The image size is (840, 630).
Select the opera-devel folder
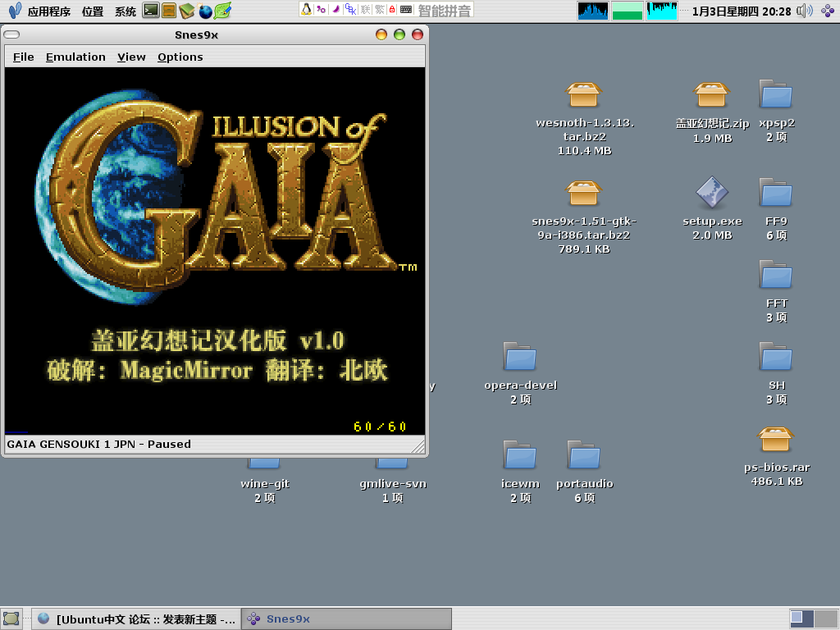point(520,356)
